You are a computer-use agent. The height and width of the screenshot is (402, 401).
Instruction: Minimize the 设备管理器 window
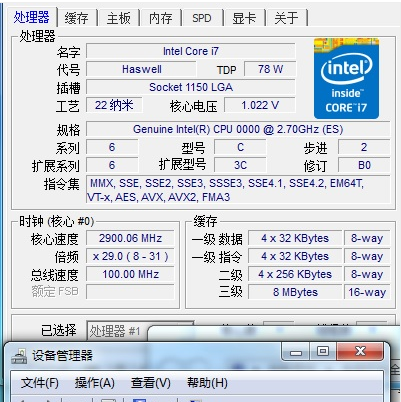click(x=296, y=352)
